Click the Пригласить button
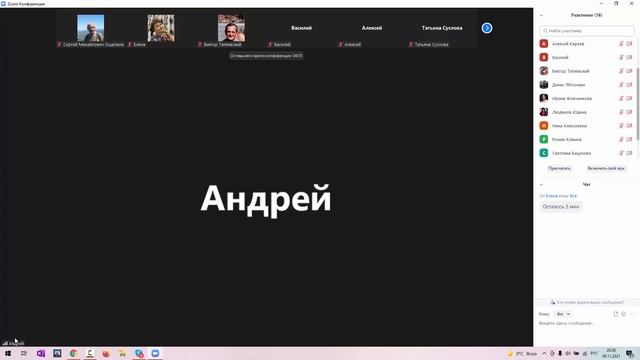 click(559, 168)
